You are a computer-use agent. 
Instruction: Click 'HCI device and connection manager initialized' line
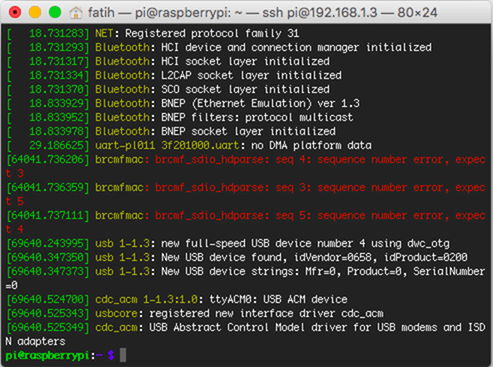coord(296,47)
